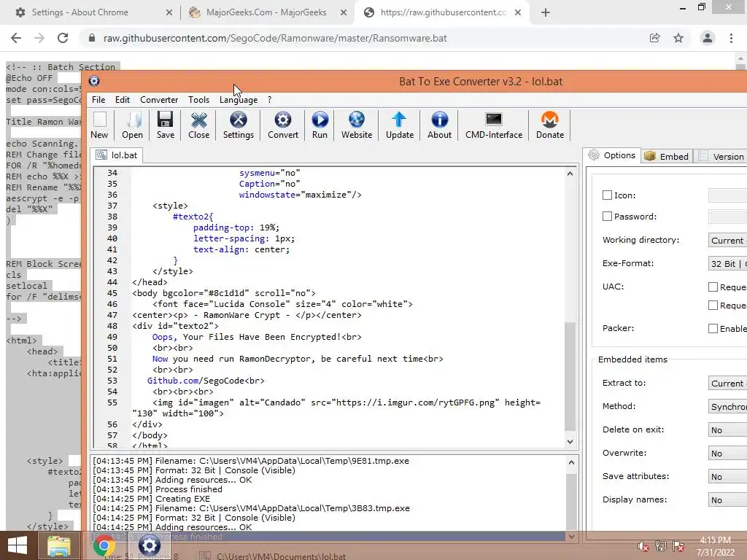Click the Password input field

(x=727, y=216)
